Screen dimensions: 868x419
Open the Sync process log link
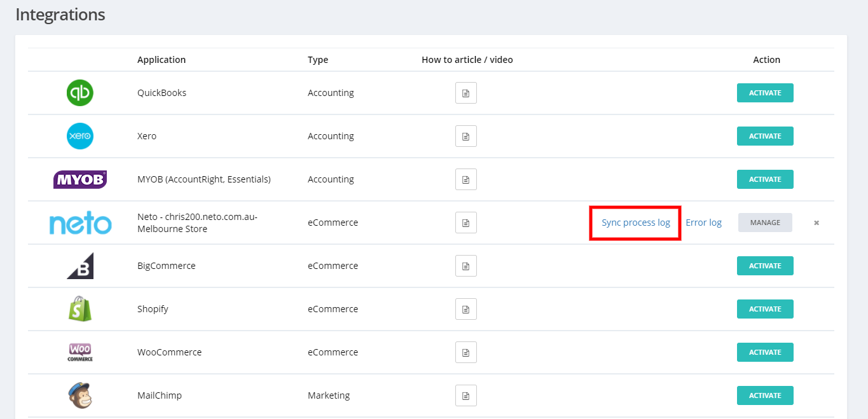636,223
